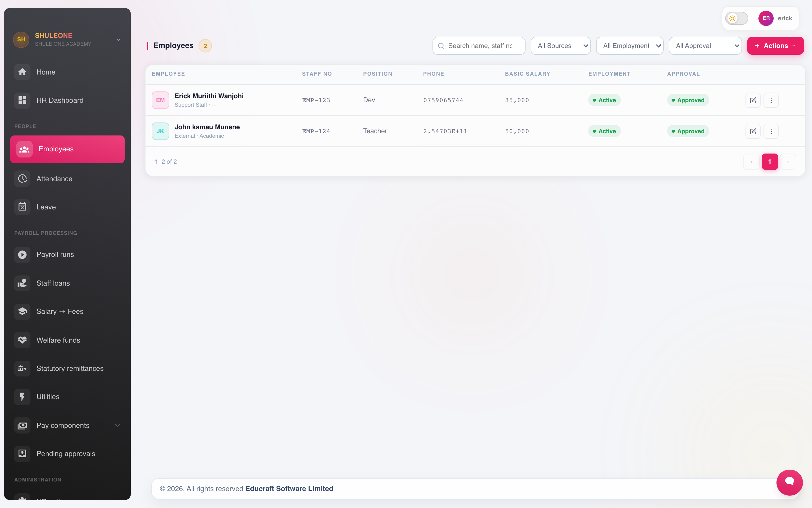Expand the SHULEONE school switcher chevron
This screenshot has height=508, width=812.
click(118, 40)
